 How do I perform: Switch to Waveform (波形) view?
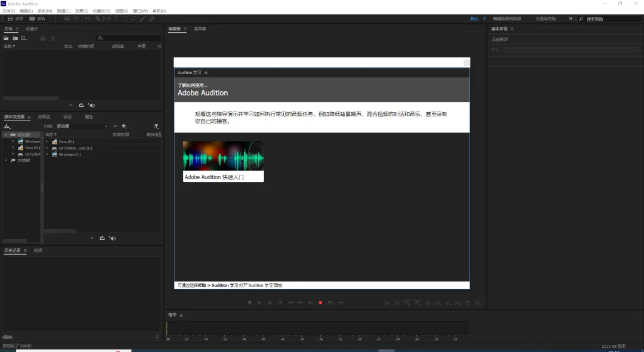(x=16, y=18)
